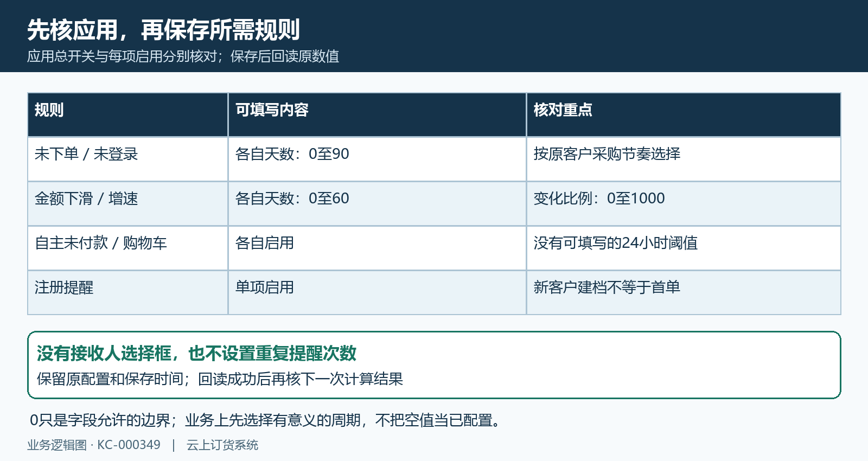Click the 可填写内容 column header
The height and width of the screenshot is (461, 868).
(377, 115)
